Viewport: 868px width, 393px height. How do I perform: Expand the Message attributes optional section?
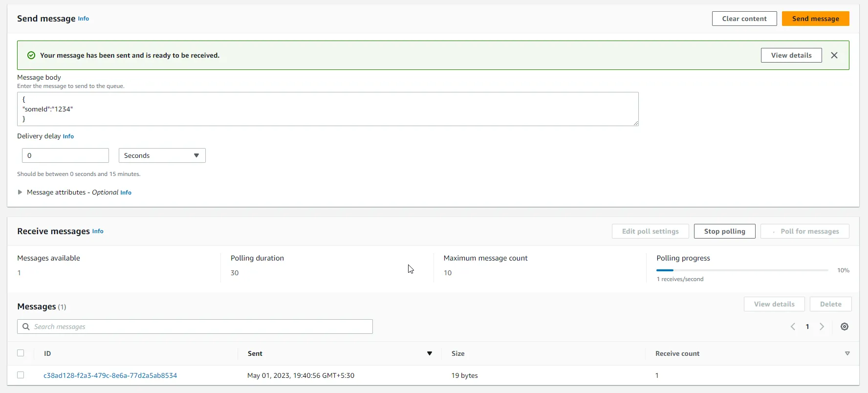point(20,193)
